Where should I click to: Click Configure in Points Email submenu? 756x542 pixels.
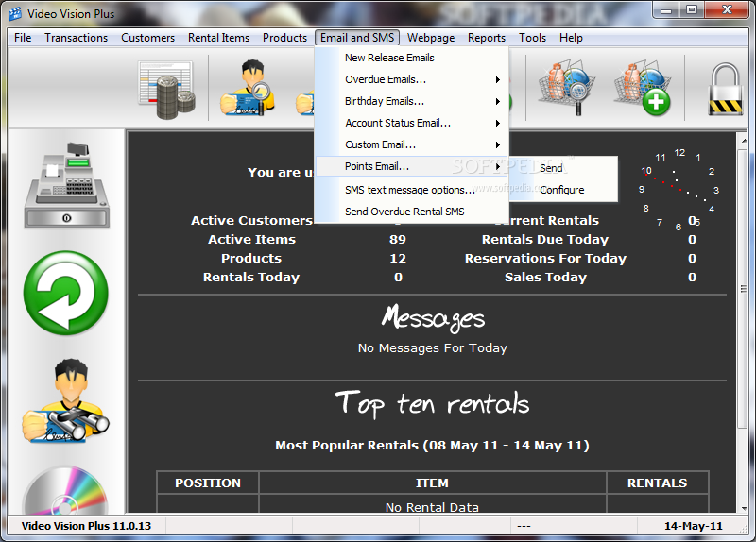click(563, 190)
